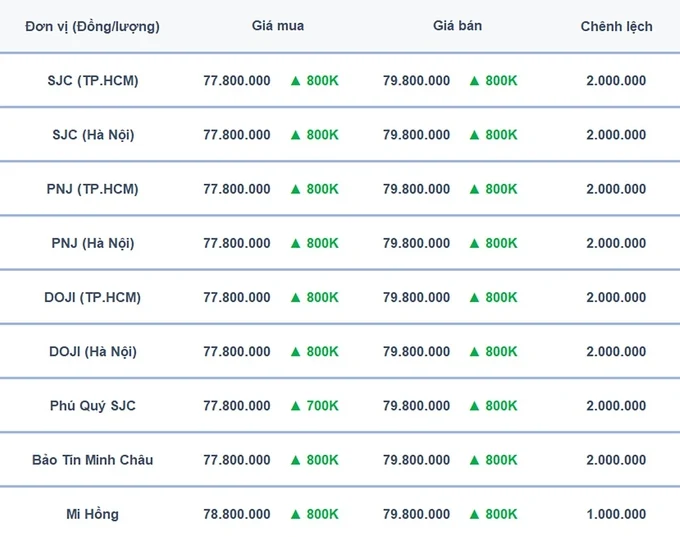The width and height of the screenshot is (680, 537).
Task: Click the 2.000.000 spread for PNJ (TP.HCM)
Action: [x=616, y=189]
